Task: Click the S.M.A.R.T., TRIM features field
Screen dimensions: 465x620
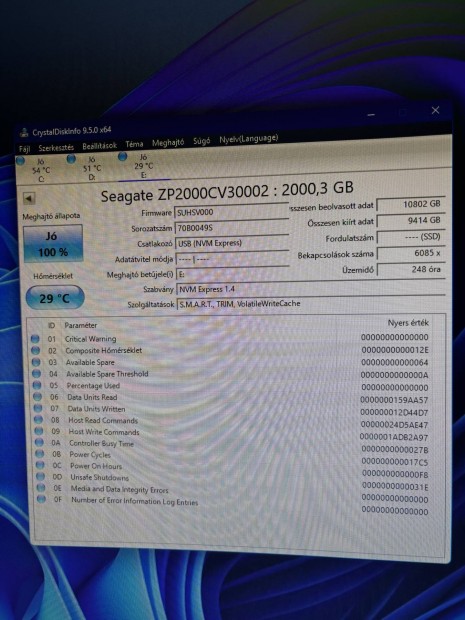Action: [310, 303]
